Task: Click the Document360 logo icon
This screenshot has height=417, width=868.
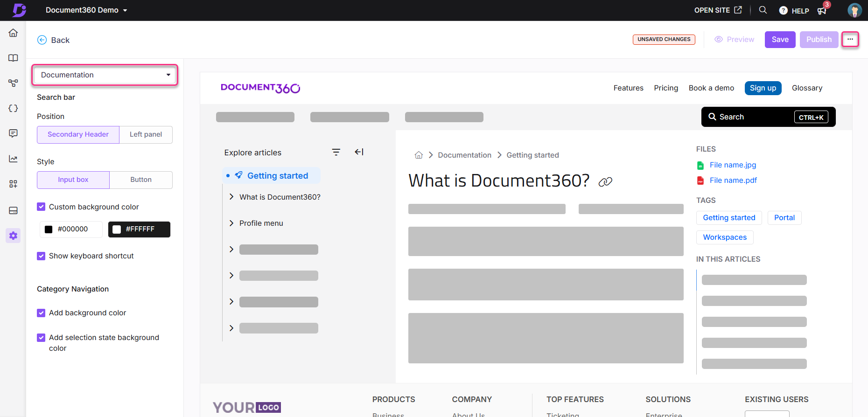Action: (19, 10)
